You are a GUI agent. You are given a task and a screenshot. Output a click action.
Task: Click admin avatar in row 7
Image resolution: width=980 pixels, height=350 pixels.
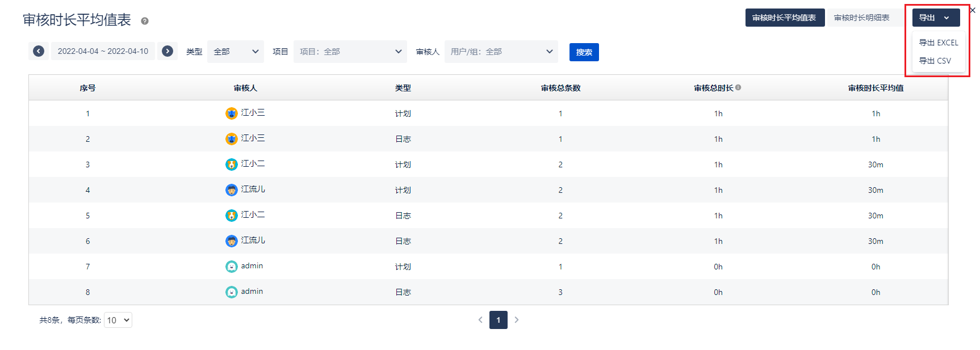tap(232, 267)
